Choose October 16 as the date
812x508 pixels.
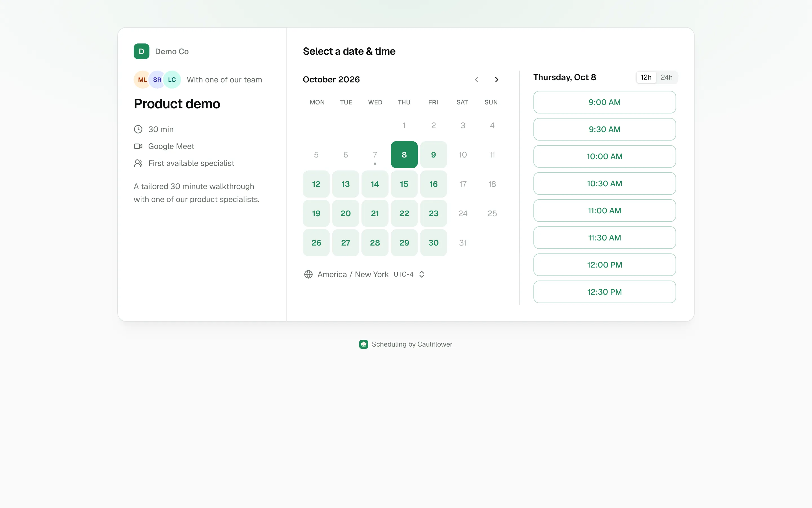(434, 184)
